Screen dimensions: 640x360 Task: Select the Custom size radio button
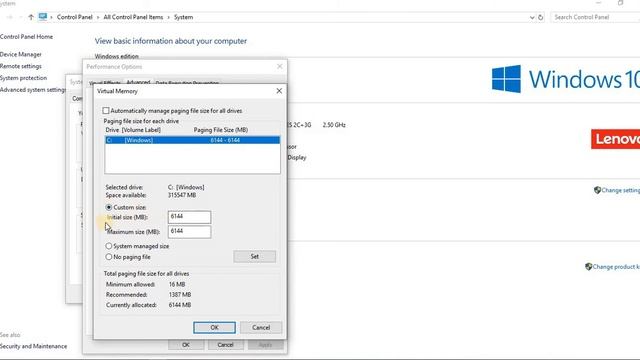(109, 207)
